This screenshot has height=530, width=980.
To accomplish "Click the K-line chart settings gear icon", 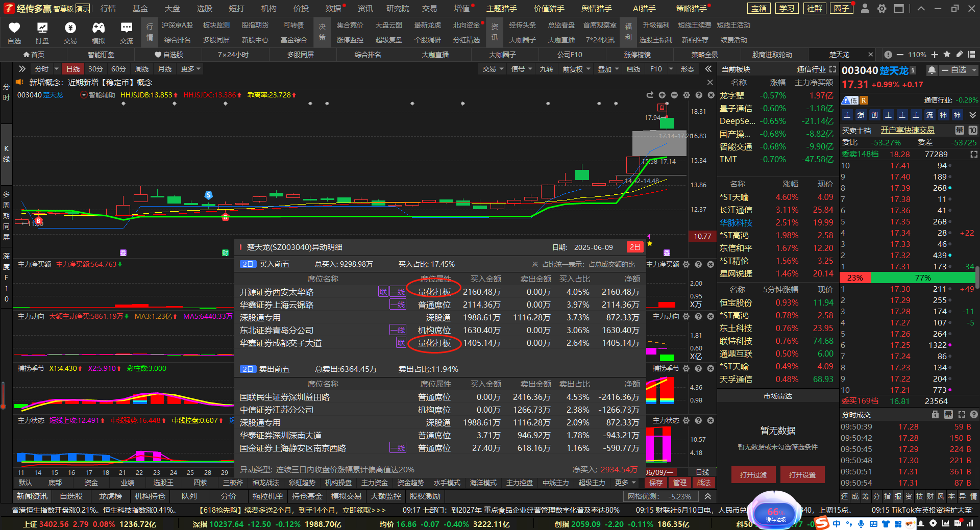I will click(687, 95).
